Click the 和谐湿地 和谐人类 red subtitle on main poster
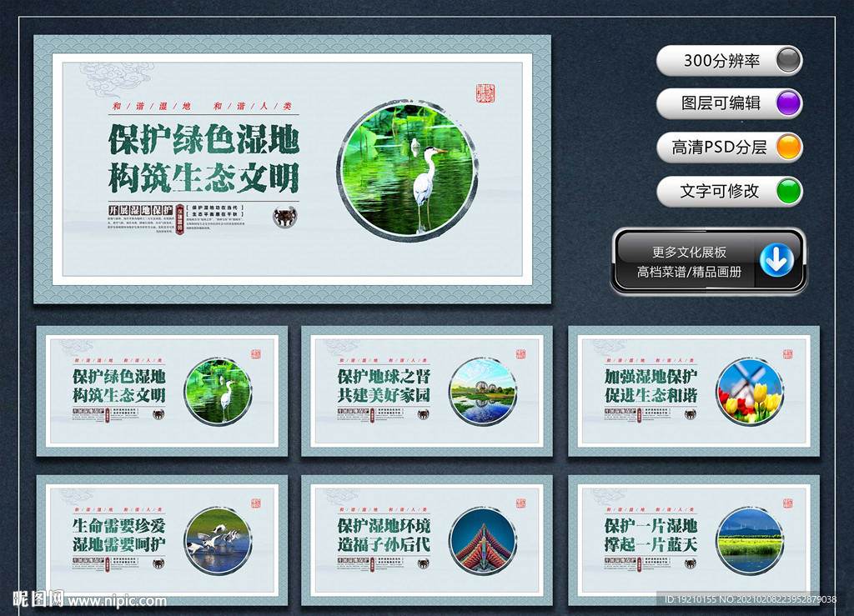This screenshot has height=616, width=854. tap(202, 106)
